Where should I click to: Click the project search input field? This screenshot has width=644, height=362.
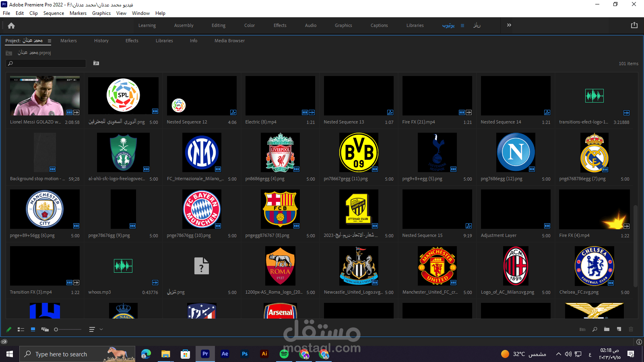[46, 63]
